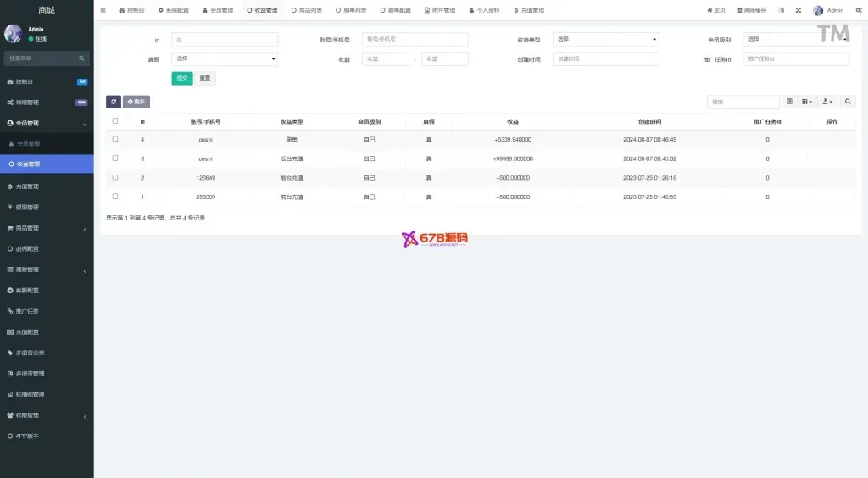Select the checkbox for account 258369 row
868x478 pixels.
pos(115,197)
